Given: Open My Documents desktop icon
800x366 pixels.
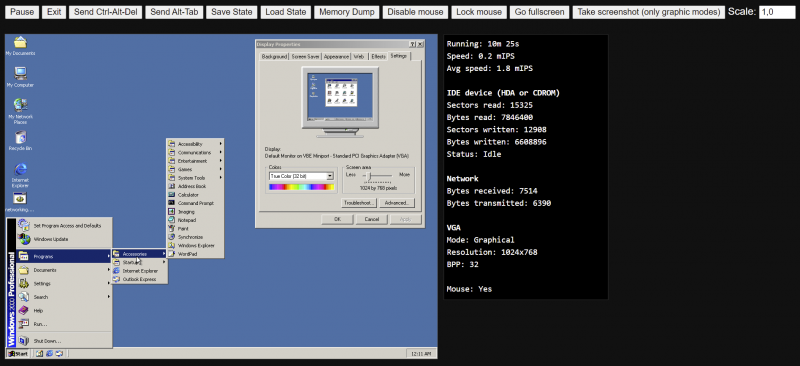Looking at the screenshot, I should [20, 46].
